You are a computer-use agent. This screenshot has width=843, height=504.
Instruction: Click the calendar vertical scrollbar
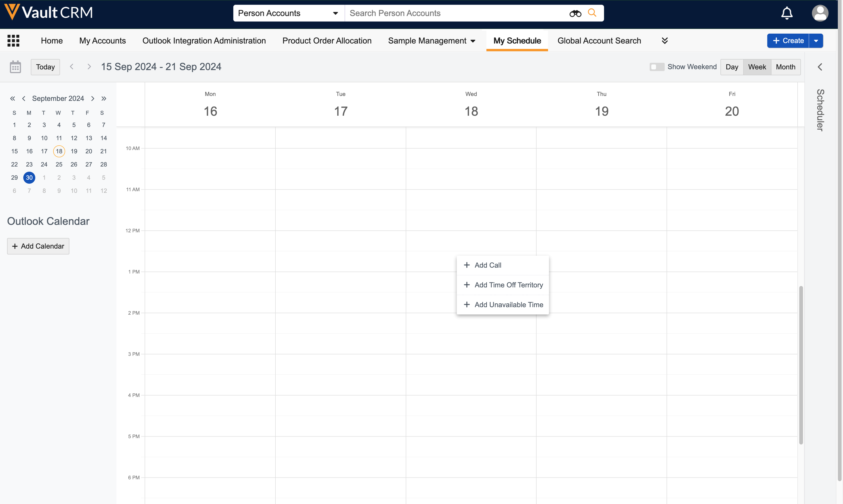point(801,365)
